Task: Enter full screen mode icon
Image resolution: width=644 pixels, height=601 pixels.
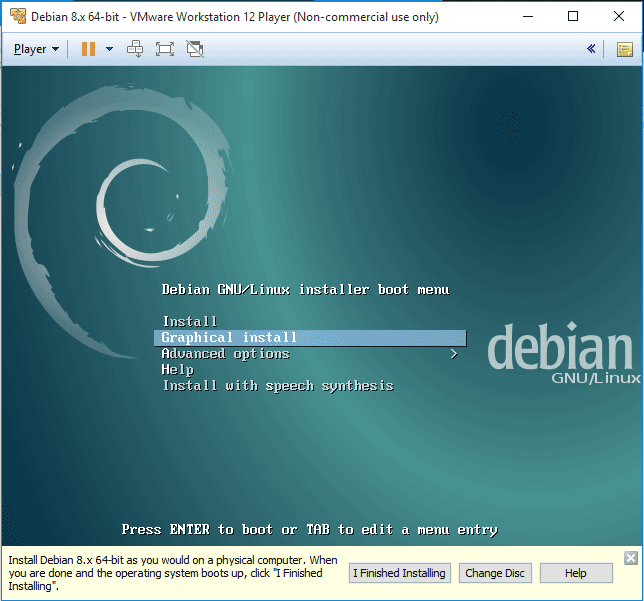Action: 165,49
